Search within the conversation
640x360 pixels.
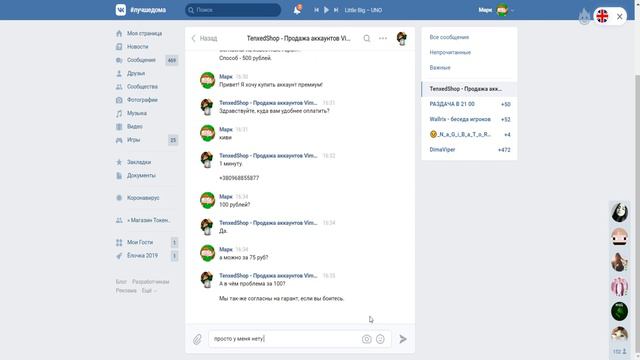[x=367, y=38]
